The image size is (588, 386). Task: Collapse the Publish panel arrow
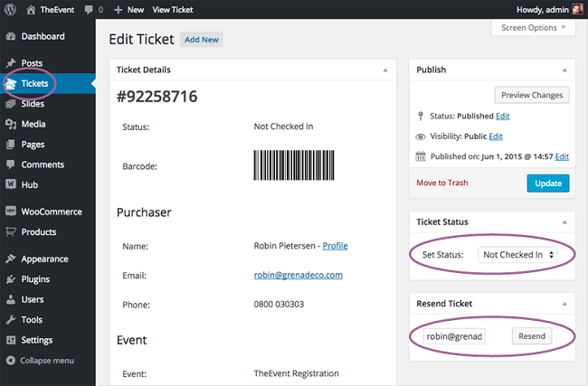[564, 70]
